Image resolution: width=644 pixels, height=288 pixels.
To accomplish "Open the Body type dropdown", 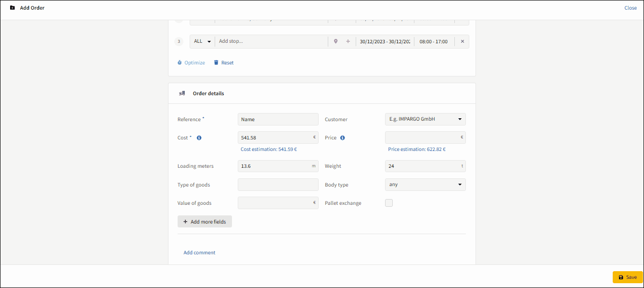I will point(425,185).
